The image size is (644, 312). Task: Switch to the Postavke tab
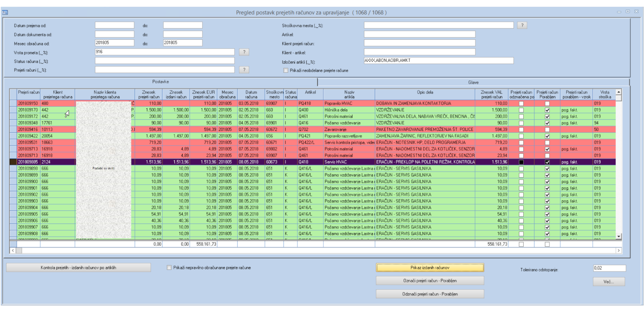point(160,82)
